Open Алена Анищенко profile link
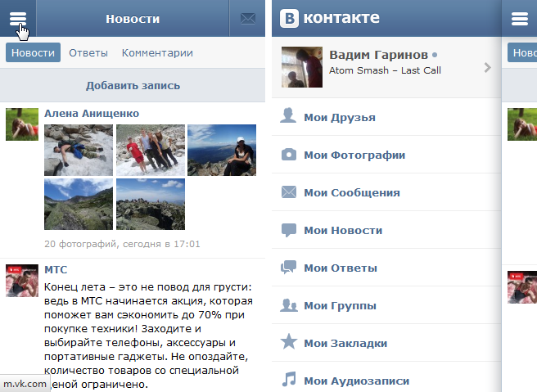 92,113
